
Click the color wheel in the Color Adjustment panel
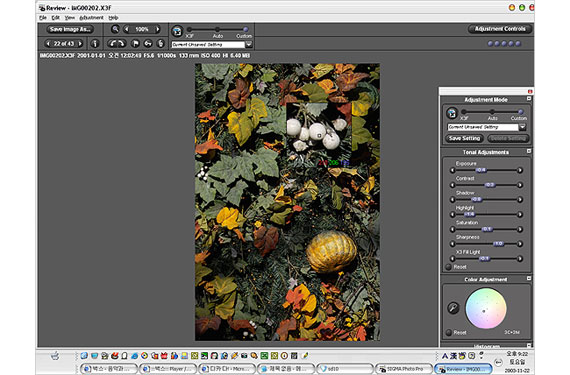point(486,309)
